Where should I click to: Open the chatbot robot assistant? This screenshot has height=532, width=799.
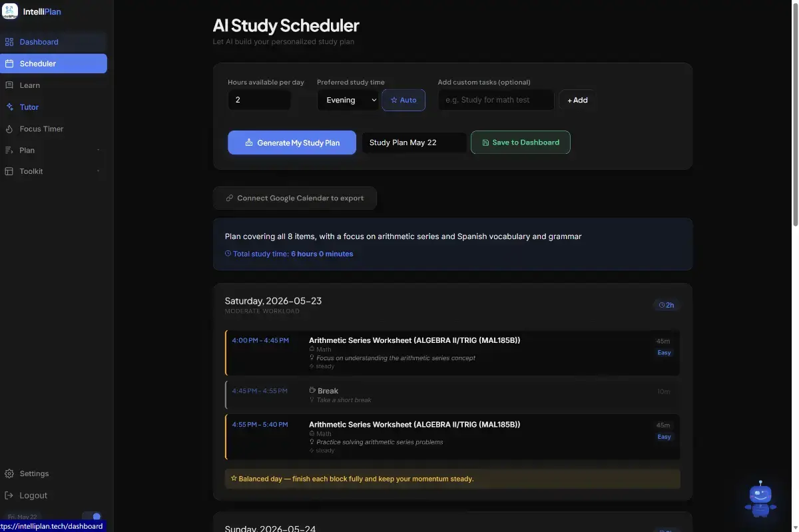tap(760, 499)
